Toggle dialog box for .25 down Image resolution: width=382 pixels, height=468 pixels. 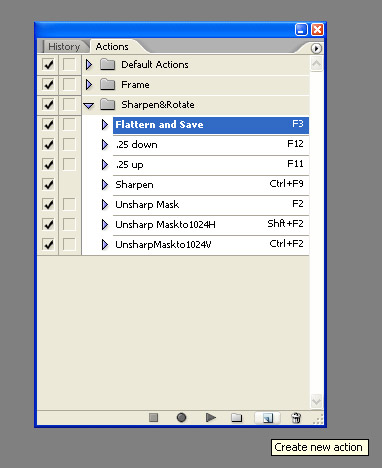[x=69, y=144]
